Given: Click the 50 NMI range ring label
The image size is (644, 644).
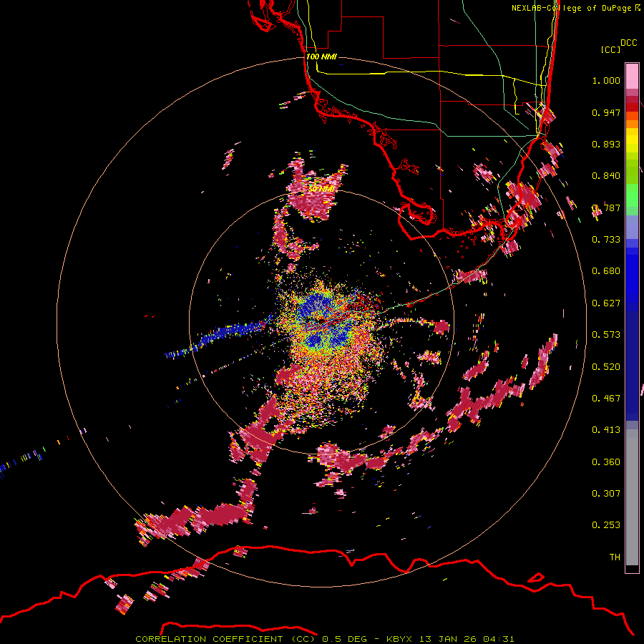Looking at the screenshot, I should [x=321, y=189].
